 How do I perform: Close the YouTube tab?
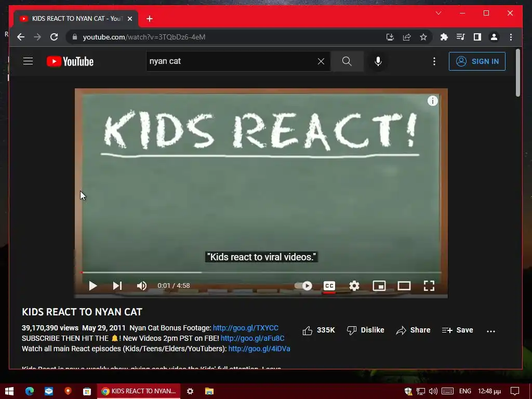click(129, 19)
